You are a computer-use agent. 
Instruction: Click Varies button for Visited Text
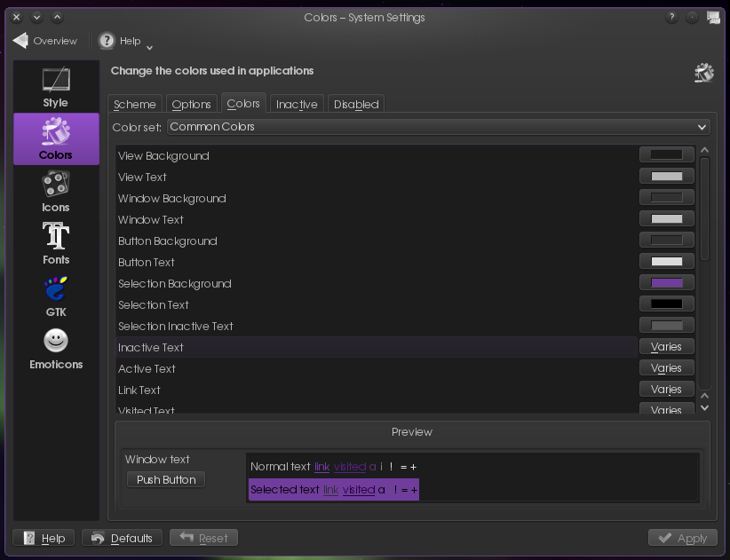click(667, 408)
